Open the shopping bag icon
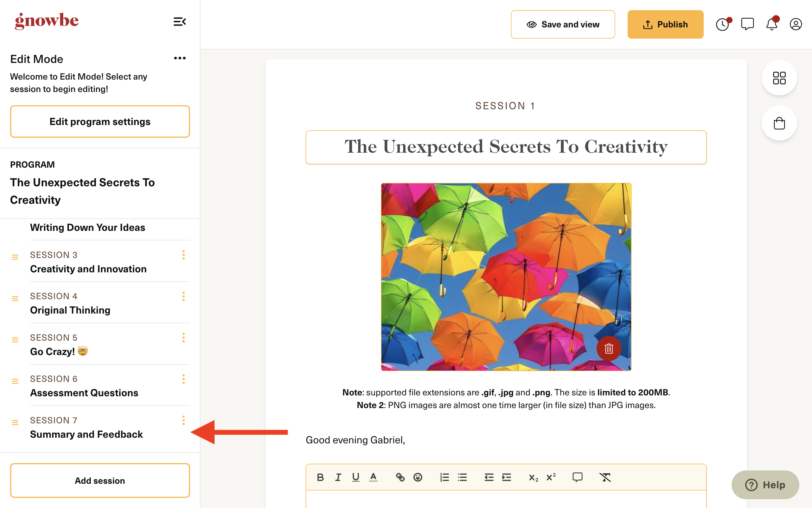 pos(779,123)
